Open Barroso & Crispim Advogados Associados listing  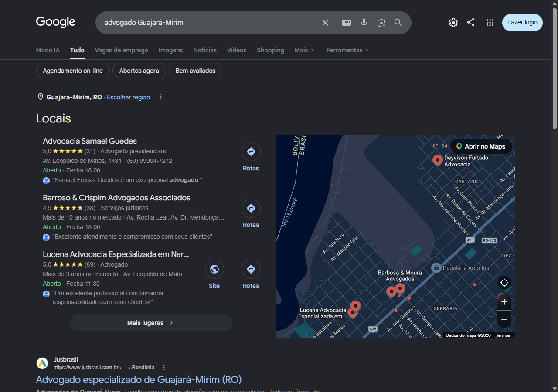(x=116, y=198)
